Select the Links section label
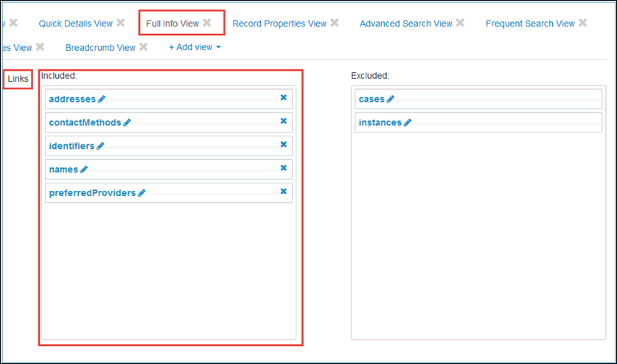The image size is (617, 364). pyautogui.click(x=18, y=79)
